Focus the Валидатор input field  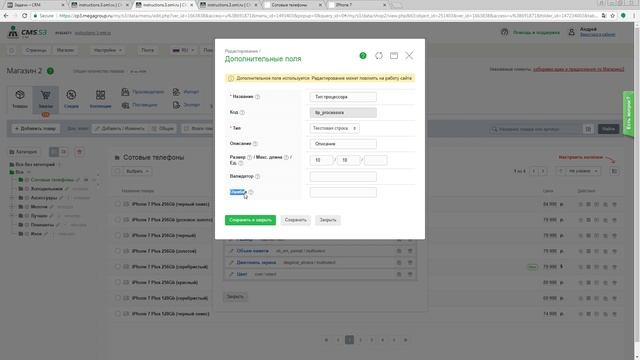[x=343, y=176]
